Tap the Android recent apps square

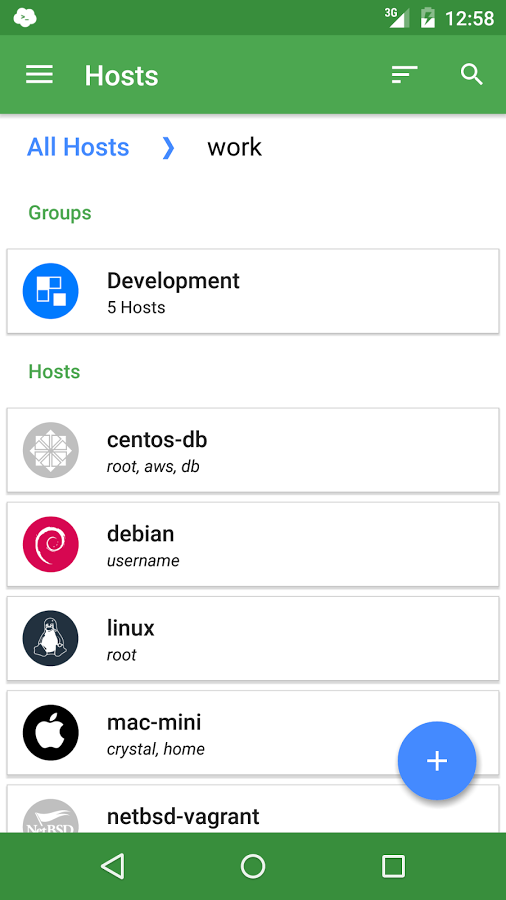point(393,866)
